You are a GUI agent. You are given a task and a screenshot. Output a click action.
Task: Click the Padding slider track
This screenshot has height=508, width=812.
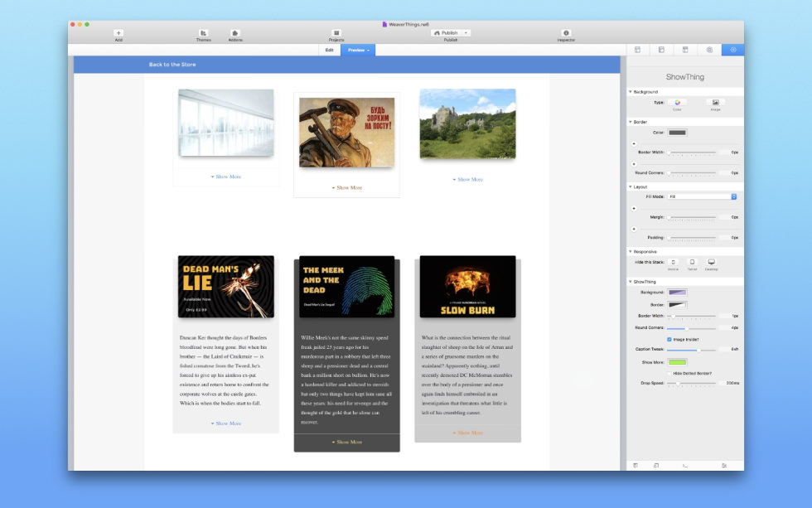691,237
